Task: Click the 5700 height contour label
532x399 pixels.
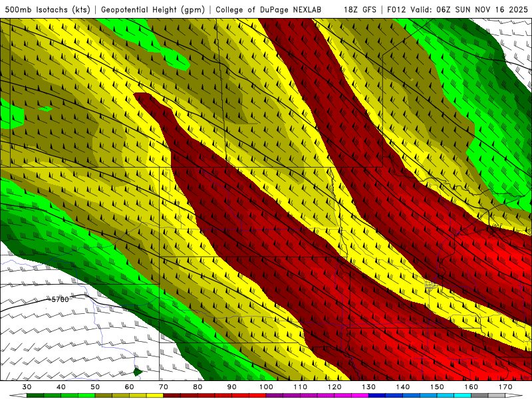Action: [60, 299]
